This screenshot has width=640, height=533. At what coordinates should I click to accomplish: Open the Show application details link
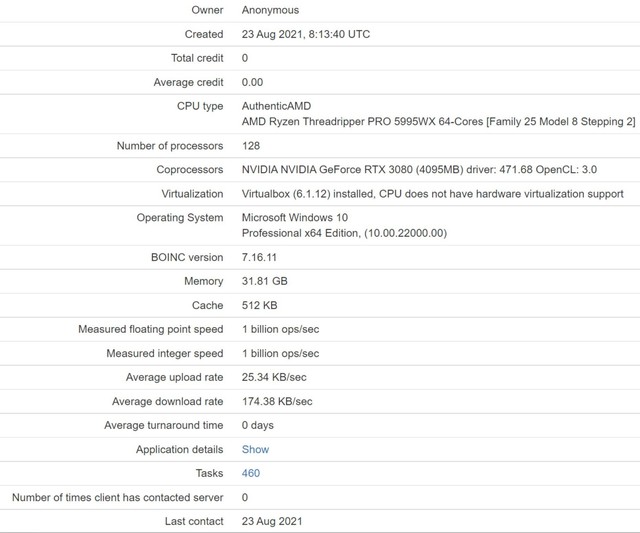click(255, 449)
